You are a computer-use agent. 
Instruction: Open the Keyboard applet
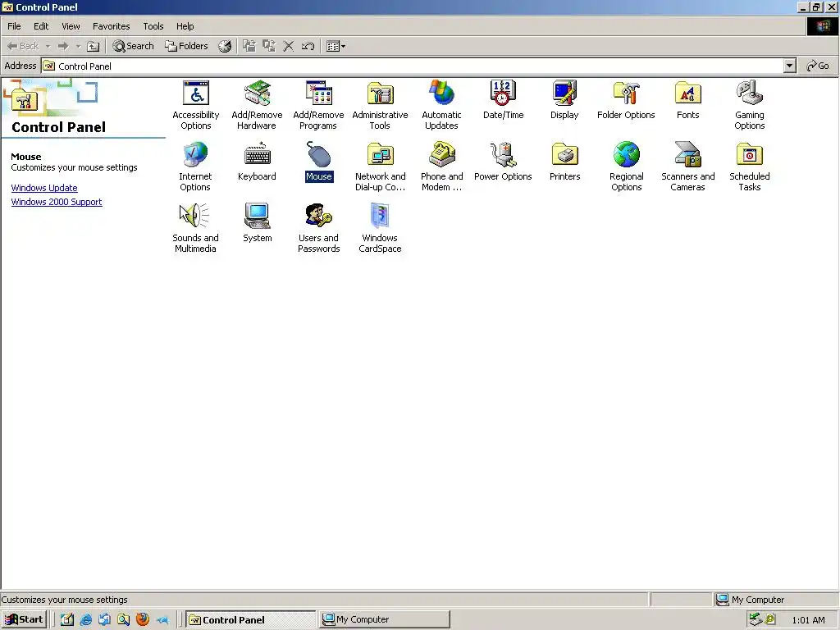pyautogui.click(x=257, y=162)
